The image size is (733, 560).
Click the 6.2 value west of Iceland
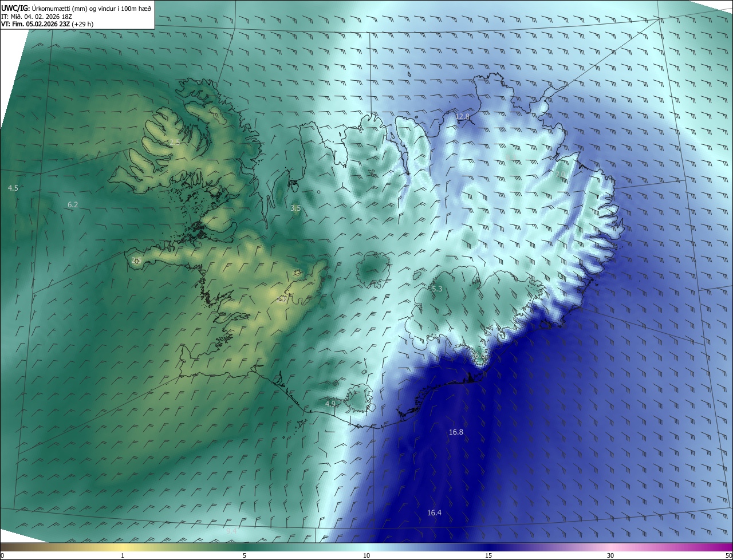[x=73, y=204]
